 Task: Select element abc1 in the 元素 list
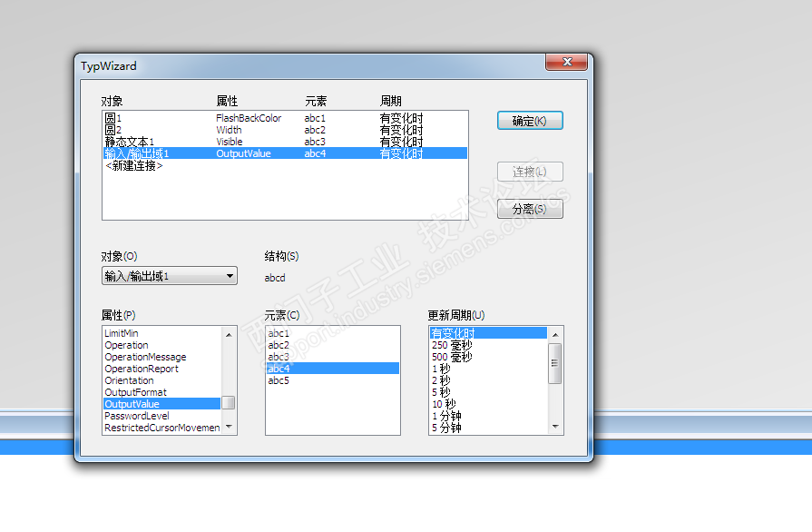coord(332,333)
